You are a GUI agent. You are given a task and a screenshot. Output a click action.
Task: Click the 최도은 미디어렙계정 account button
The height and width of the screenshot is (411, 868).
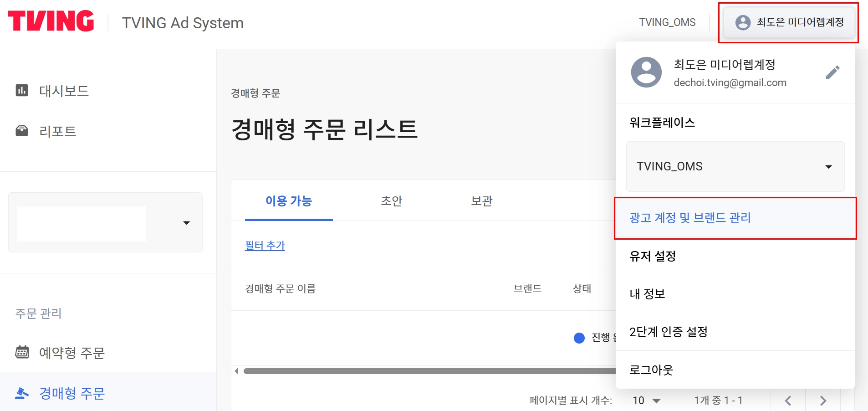click(x=789, y=22)
